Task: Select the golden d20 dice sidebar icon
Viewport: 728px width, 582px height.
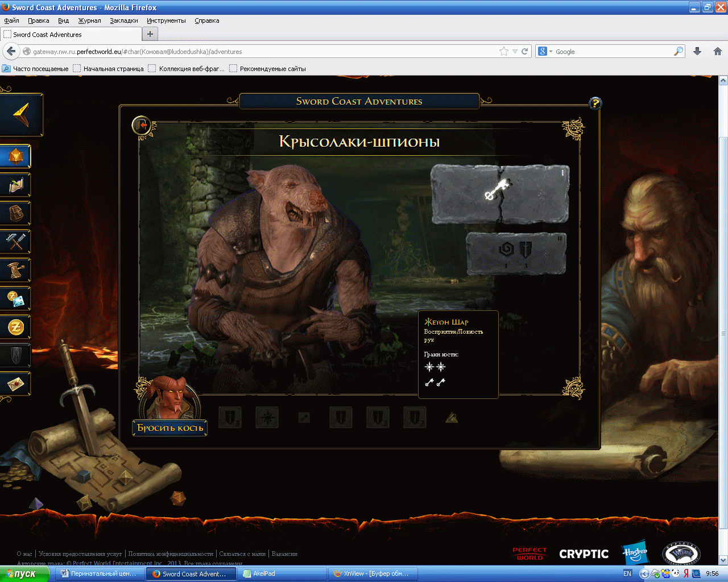Action: click(15, 156)
